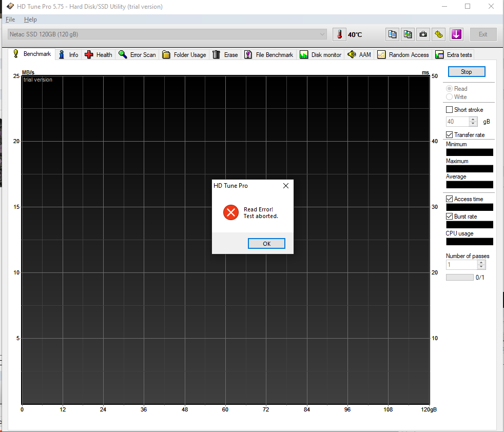Image resolution: width=504 pixels, height=432 pixels.
Task: Decrease the short stroke gB value
Action: pyautogui.click(x=473, y=124)
